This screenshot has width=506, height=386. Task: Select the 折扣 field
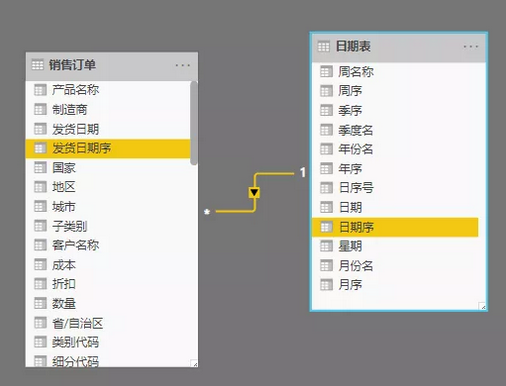point(108,284)
